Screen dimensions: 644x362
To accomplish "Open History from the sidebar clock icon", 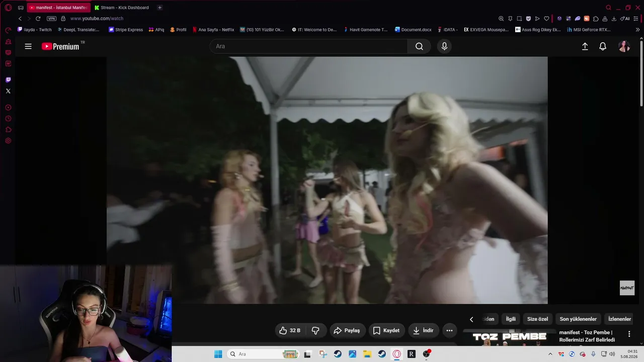I will pyautogui.click(x=8, y=119).
